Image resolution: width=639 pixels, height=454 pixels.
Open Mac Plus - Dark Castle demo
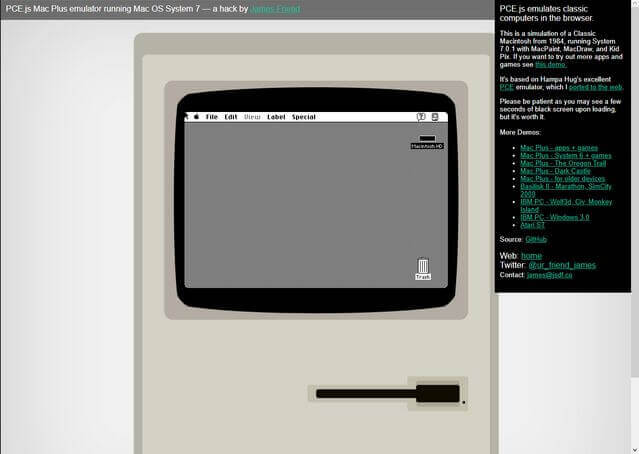click(555, 171)
